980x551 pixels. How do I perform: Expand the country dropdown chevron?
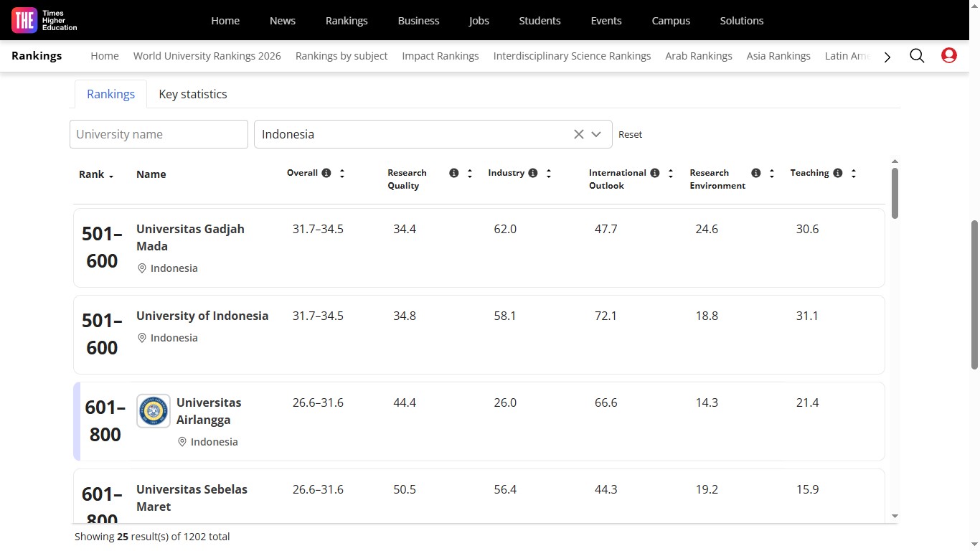[596, 134]
